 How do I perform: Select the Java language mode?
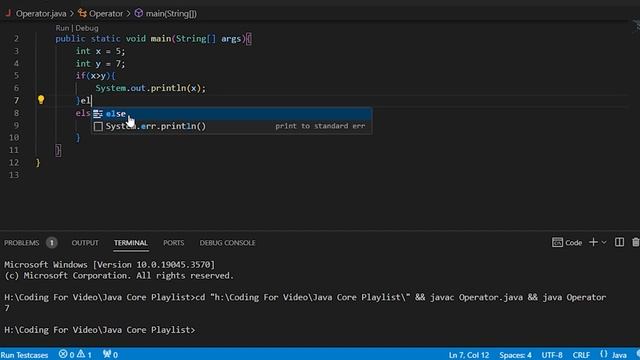619,355
